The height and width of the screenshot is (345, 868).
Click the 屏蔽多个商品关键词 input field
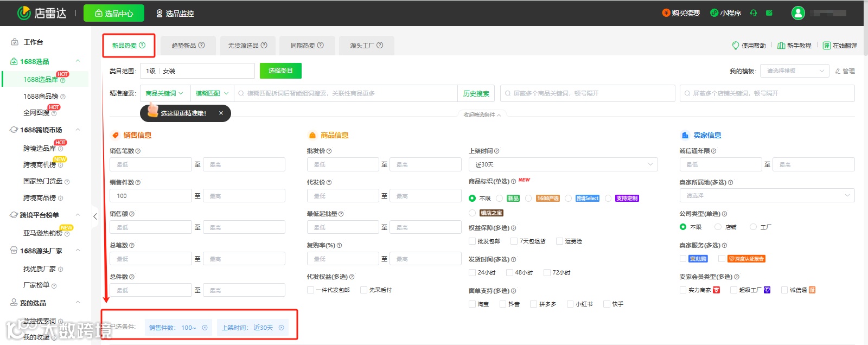click(588, 93)
